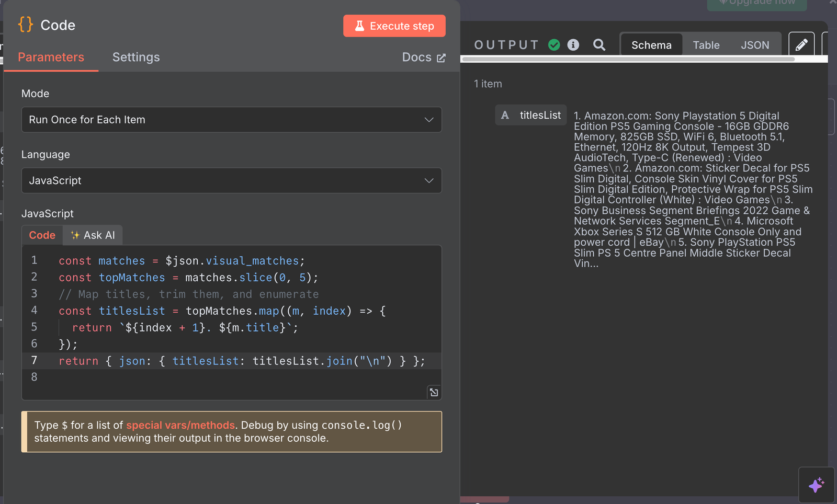Follow the special vars/methods link

[x=180, y=425]
